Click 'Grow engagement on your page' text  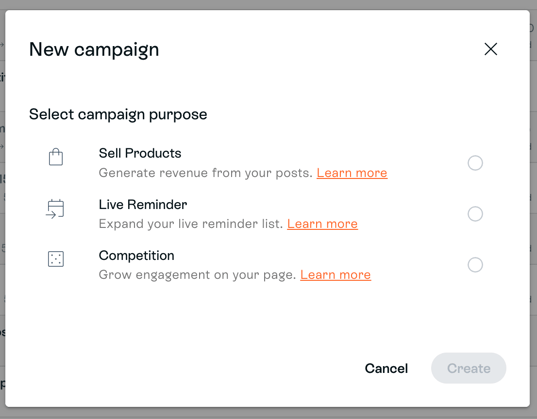(x=197, y=275)
